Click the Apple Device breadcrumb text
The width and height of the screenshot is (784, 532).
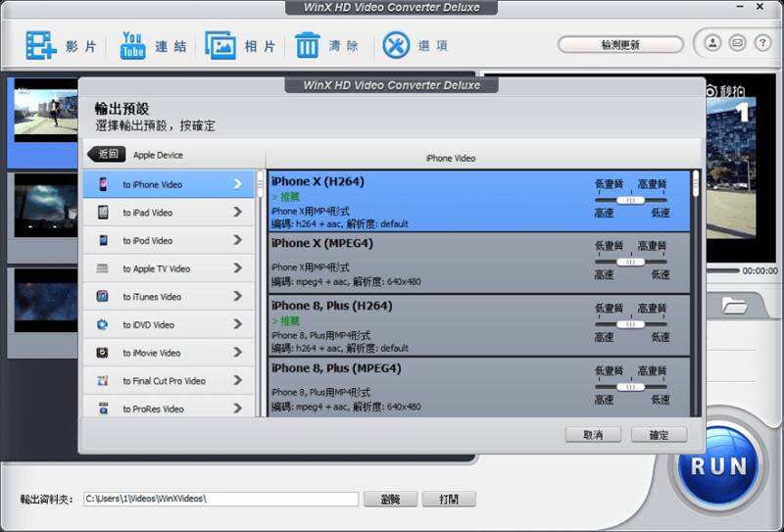click(158, 155)
